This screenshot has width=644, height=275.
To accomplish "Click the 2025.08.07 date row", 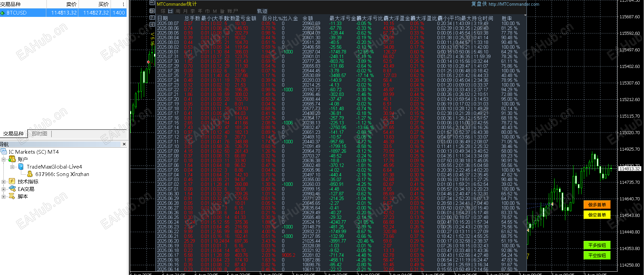I will tap(168, 23).
